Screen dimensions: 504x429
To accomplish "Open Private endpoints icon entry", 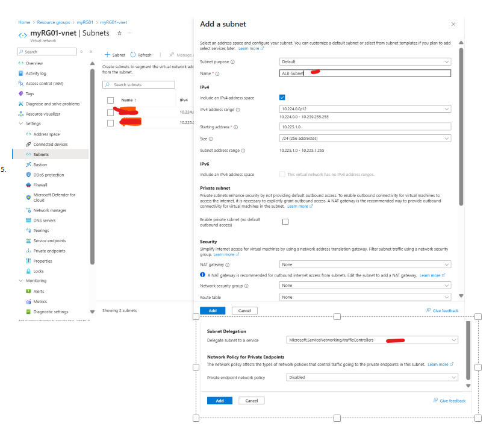I will (x=29, y=251).
